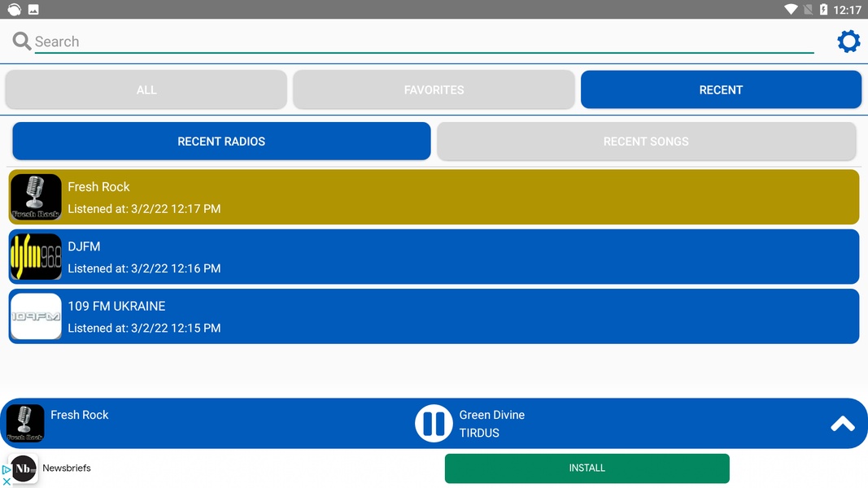The height and width of the screenshot is (488, 868).
Task: Expand the player with the up chevron
Action: 843,424
